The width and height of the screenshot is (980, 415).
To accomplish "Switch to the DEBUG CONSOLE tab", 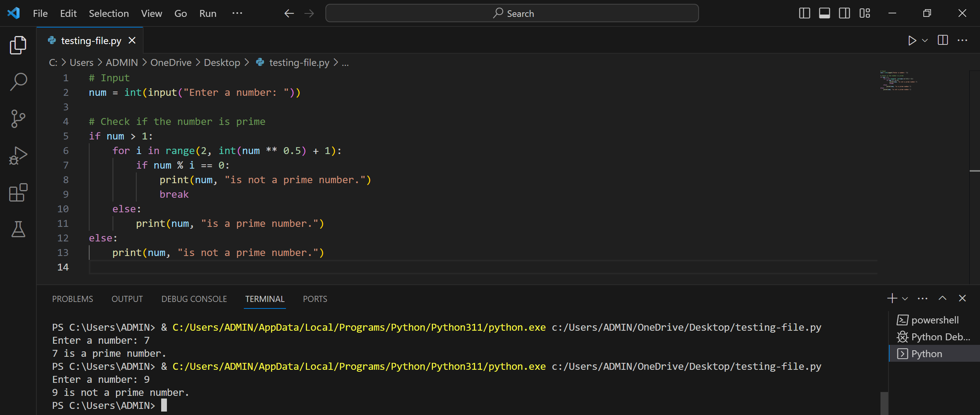I will pyautogui.click(x=194, y=299).
